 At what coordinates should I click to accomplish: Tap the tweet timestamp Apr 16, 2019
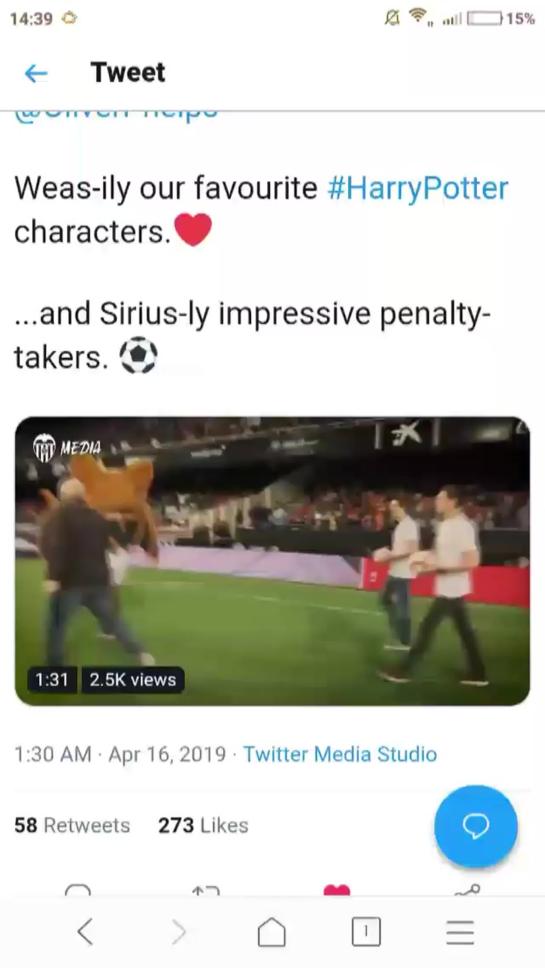pos(167,754)
